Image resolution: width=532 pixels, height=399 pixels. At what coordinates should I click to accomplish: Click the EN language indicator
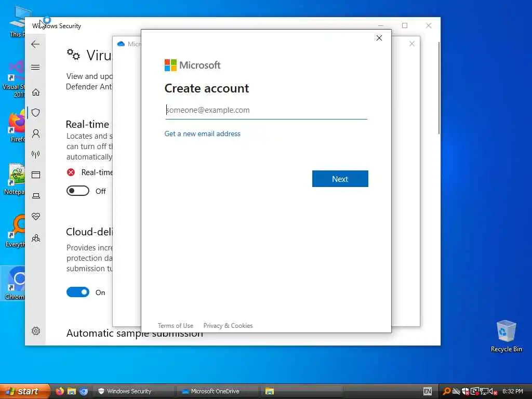pyautogui.click(x=427, y=391)
